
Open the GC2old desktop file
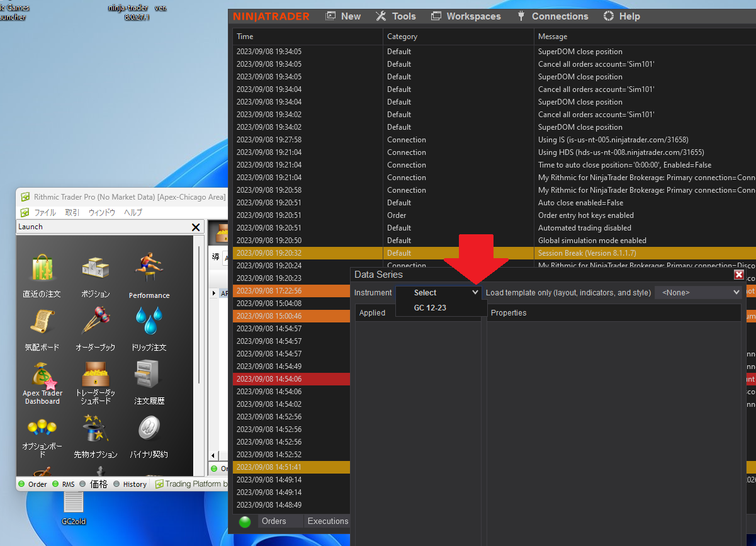click(74, 508)
